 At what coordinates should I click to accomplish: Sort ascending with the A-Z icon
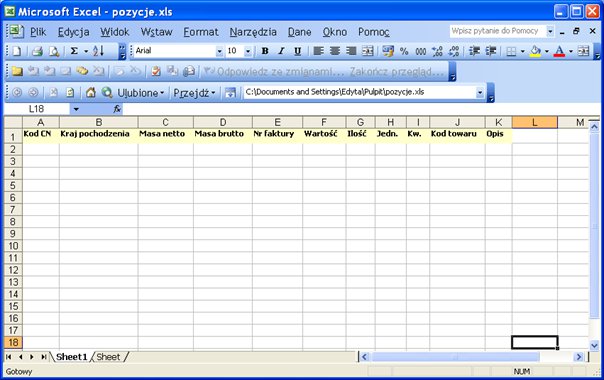[x=98, y=51]
